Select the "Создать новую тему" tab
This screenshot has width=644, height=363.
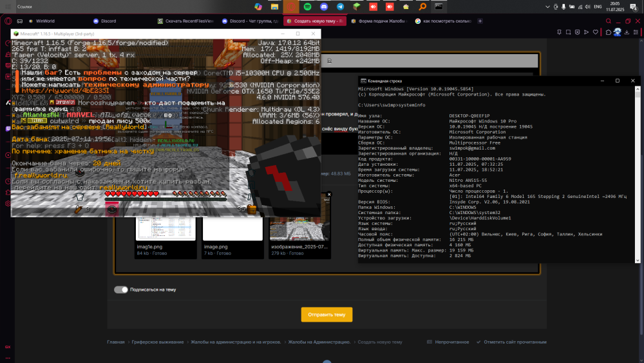(315, 21)
